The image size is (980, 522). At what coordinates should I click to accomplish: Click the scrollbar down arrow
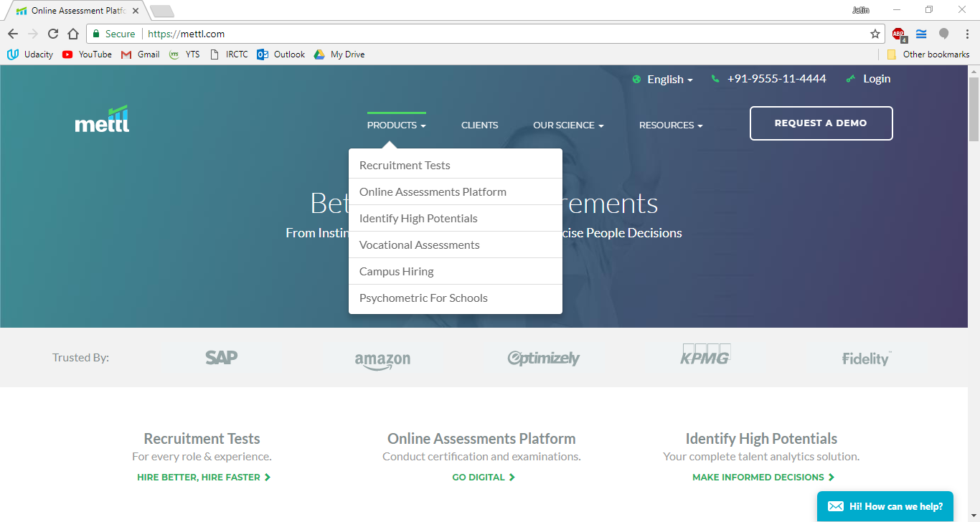[x=974, y=516]
